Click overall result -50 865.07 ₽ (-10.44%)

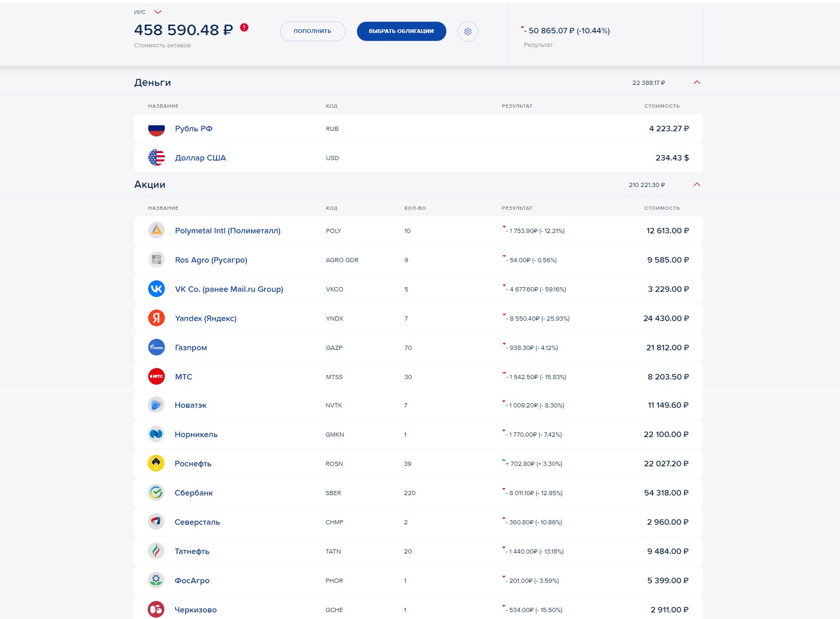(567, 31)
